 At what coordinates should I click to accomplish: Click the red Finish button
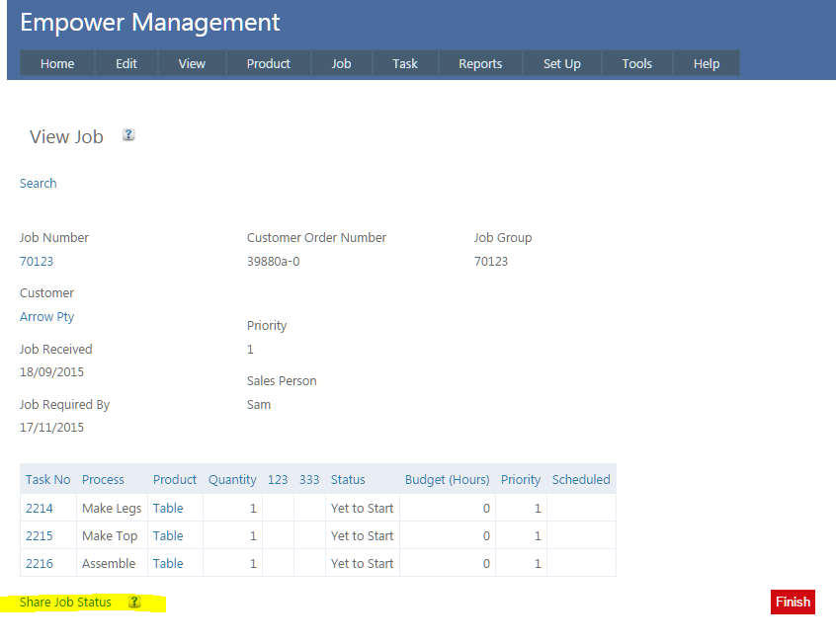click(793, 602)
